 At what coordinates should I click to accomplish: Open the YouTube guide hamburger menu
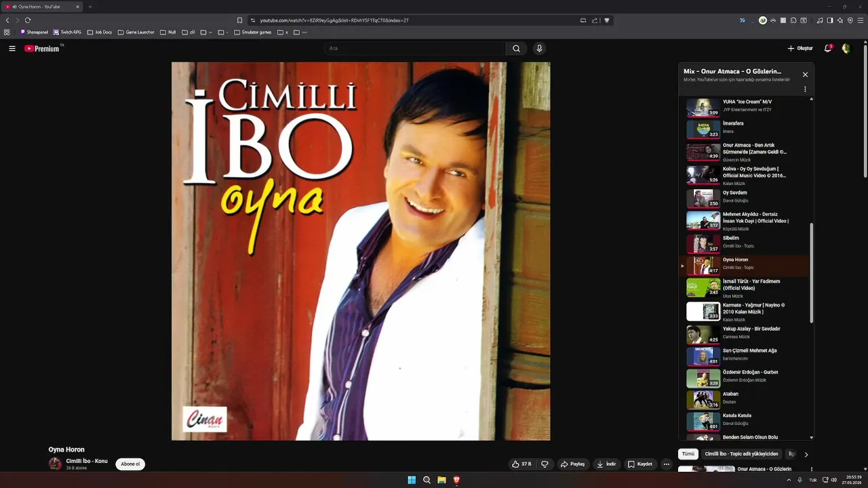12,49
